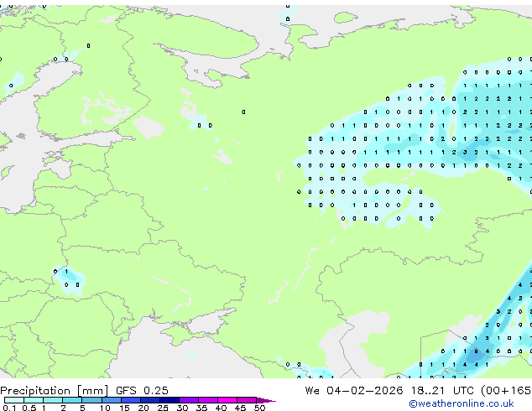Click the 30–35 mm purple legend swatch

click(x=189, y=400)
